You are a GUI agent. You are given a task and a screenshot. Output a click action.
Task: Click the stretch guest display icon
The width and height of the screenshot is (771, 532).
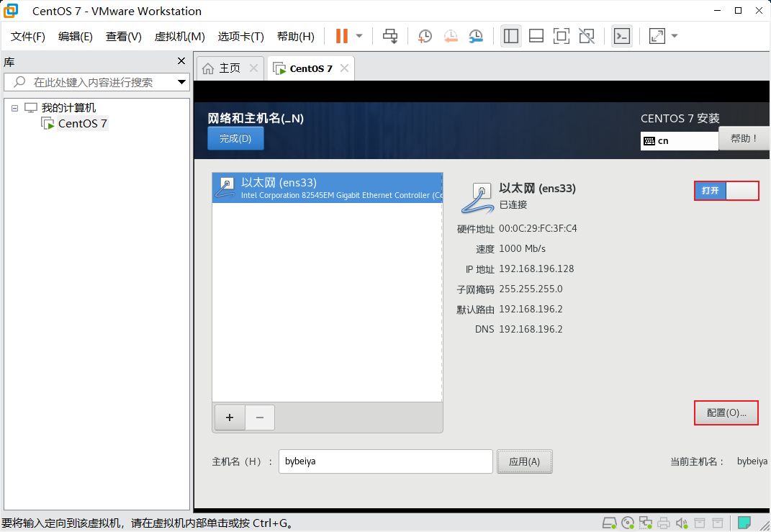(x=657, y=36)
